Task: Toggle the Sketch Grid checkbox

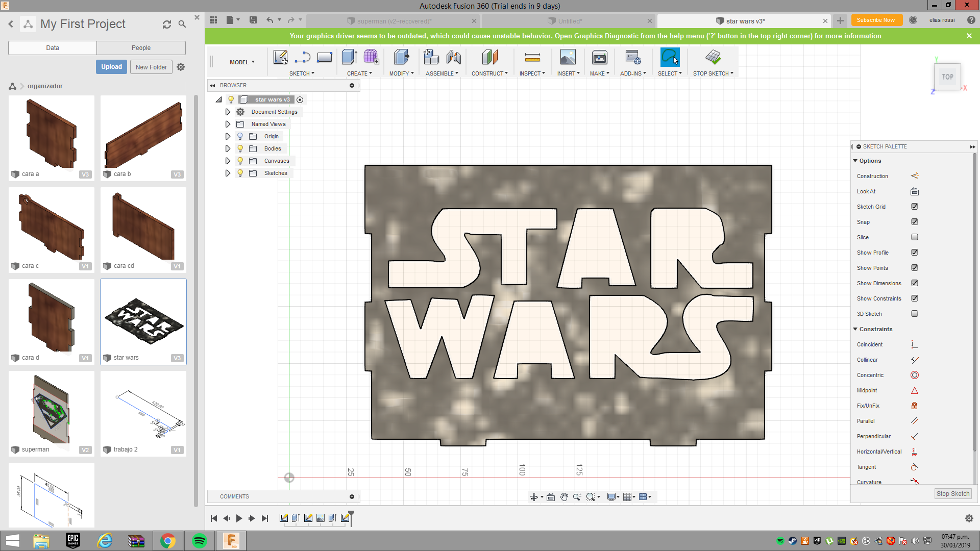Action: 914,207
